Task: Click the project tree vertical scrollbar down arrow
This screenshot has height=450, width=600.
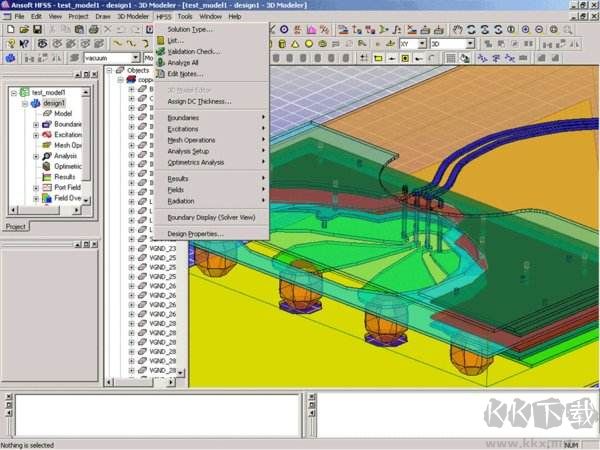Action: point(86,200)
